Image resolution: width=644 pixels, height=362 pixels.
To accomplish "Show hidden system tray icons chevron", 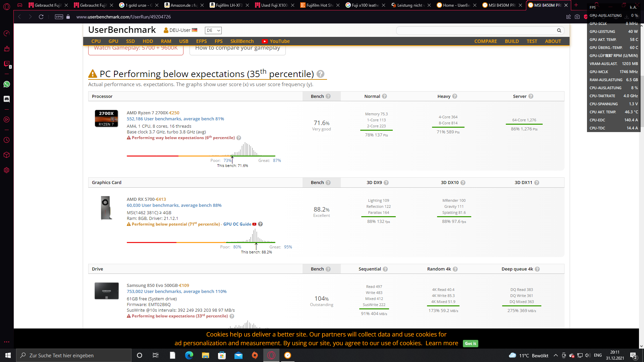I will [x=556, y=356].
